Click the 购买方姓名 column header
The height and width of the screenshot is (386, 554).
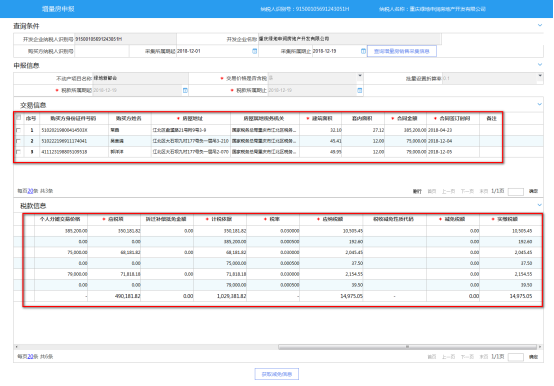pyautogui.click(x=129, y=119)
